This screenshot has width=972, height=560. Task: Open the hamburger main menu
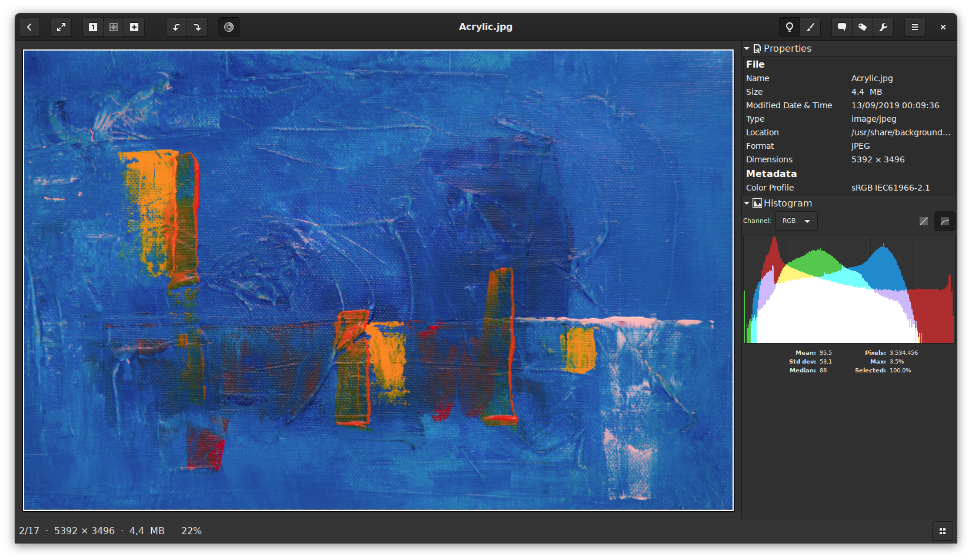tap(915, 27)
